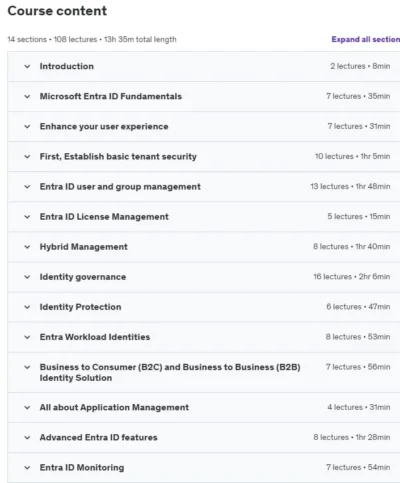Screen dimensions: 400x483
Task: Click chevron next to Identity governance
Action: point(27,277)
